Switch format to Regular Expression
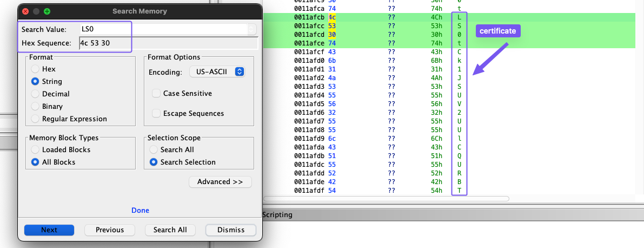The image size is (644, 248). (x=36, y=119)
